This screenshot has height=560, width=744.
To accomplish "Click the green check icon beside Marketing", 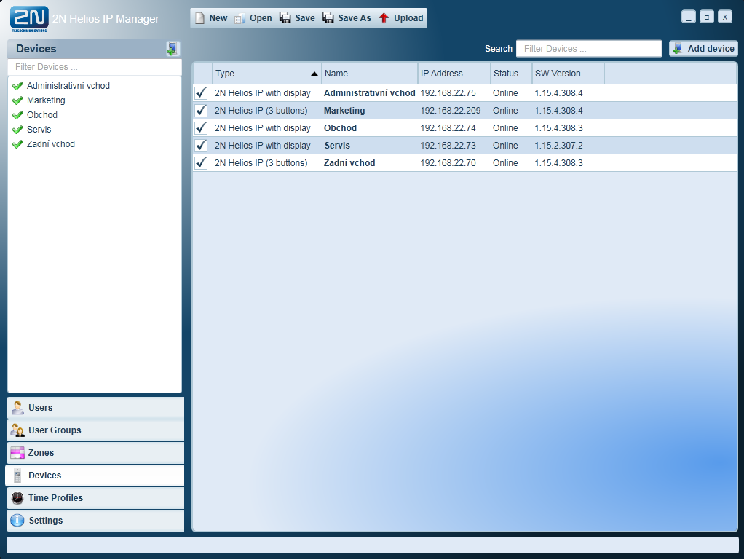I will click(17, 100).
